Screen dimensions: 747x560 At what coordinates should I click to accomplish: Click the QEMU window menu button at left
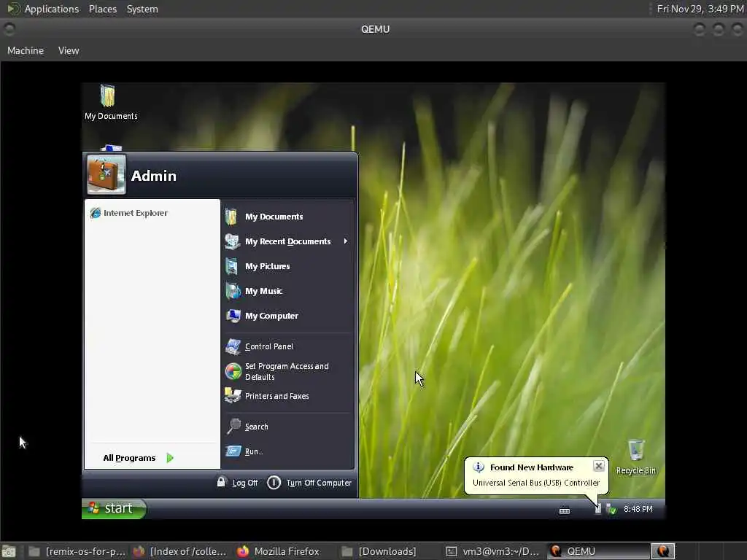coord(9,29)
